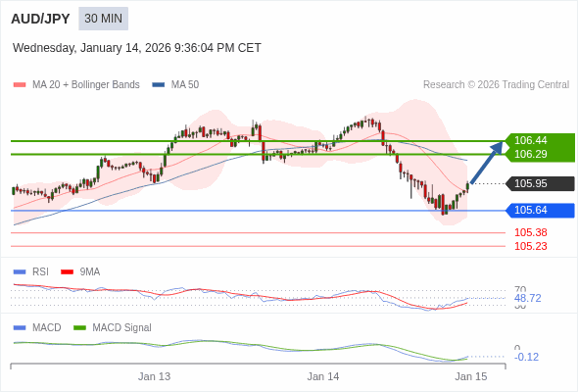578x392 pixels.
Task: Click the MA 20 + Bollinger Bands label
Action: pos(86,85)
